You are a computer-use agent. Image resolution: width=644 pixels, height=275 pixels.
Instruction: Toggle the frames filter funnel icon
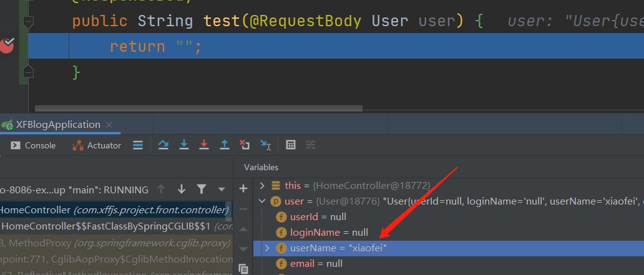[202, 189]
